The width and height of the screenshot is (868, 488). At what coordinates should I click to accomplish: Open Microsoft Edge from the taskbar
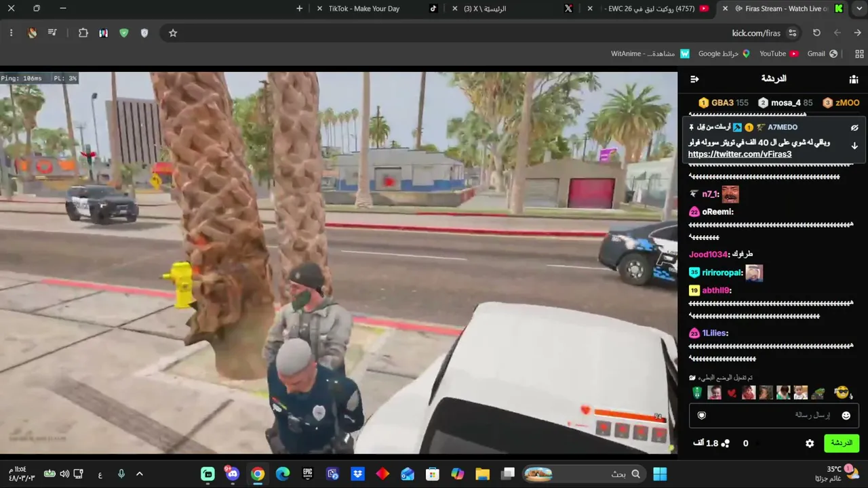click(x=283, y=474)
